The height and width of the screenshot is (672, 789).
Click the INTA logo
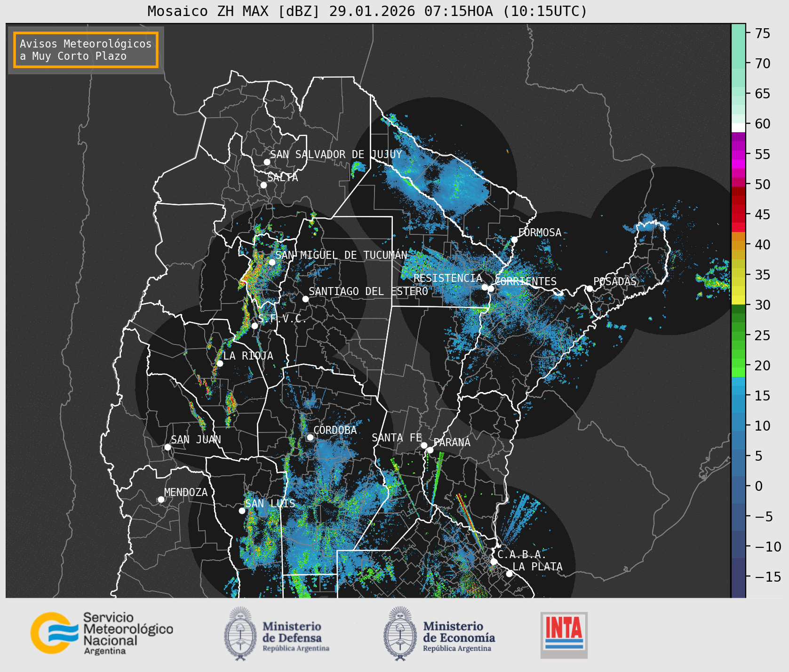[x=564, y=635]
